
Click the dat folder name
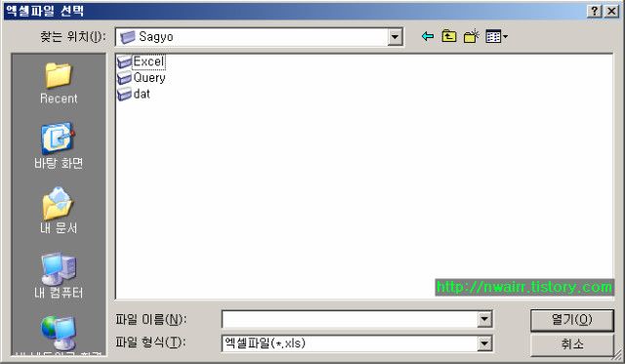pyautogui.click(x=142, y=95)
